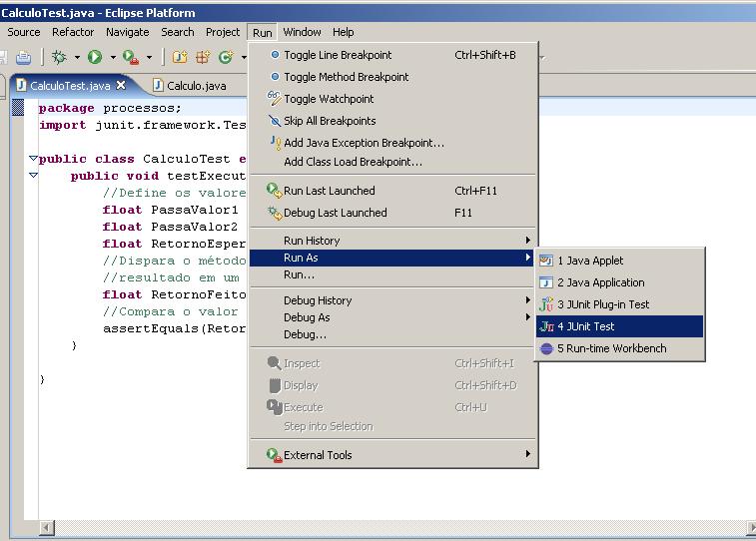Collapse the CalculoTest class code fold

point(33,158)
